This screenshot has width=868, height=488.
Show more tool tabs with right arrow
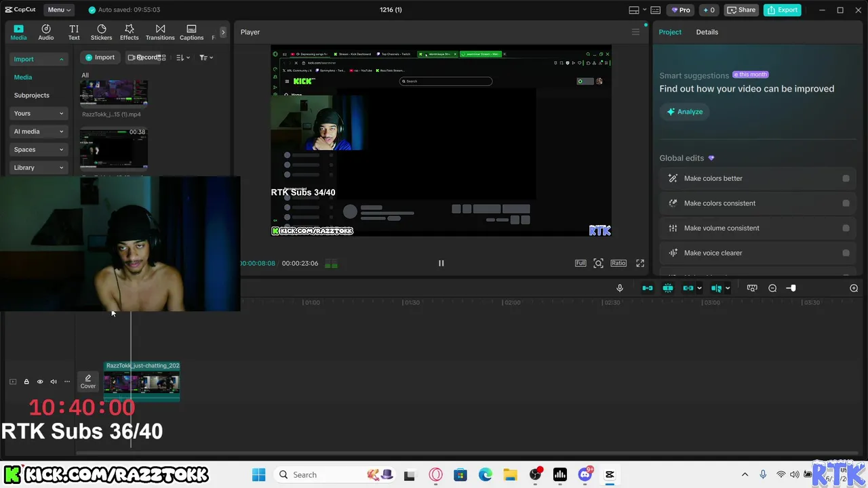pyautogui.click(x=223, y=32)
